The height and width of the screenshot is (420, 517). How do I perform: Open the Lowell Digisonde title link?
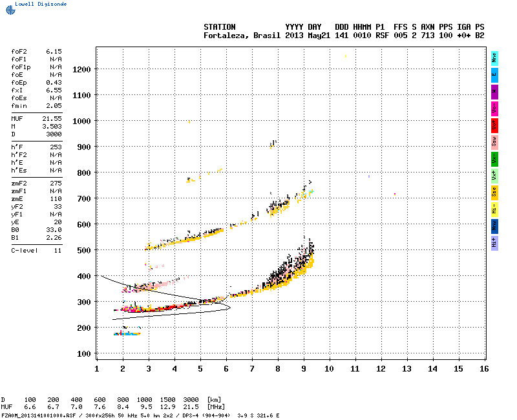coord(41,4)
